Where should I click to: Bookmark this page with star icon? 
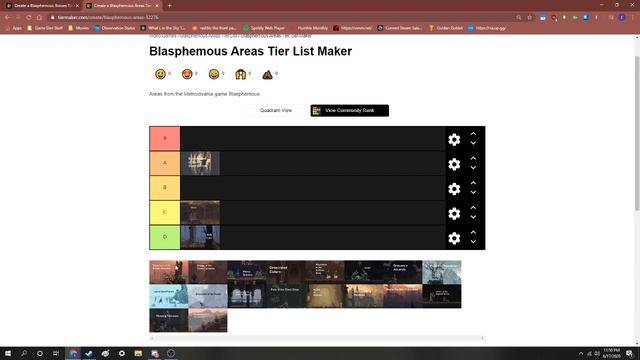tap(529, 18)
